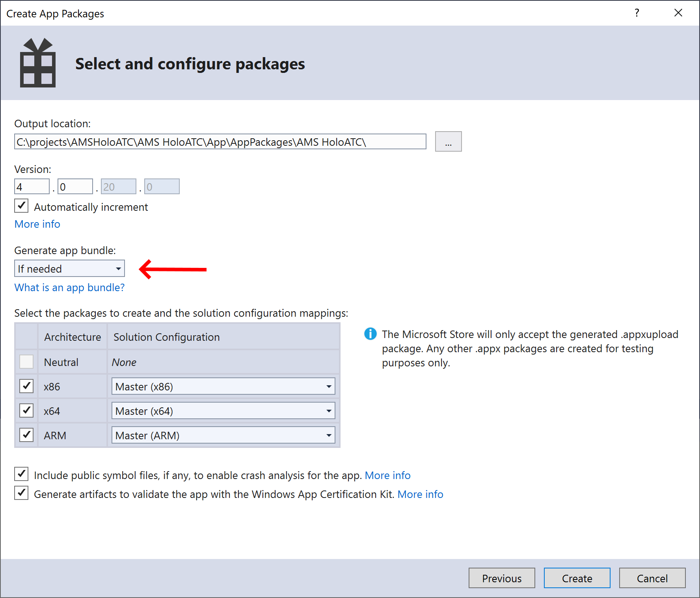
Task: Enable the Neutral architecture checkbox
Action: [26, 362]
